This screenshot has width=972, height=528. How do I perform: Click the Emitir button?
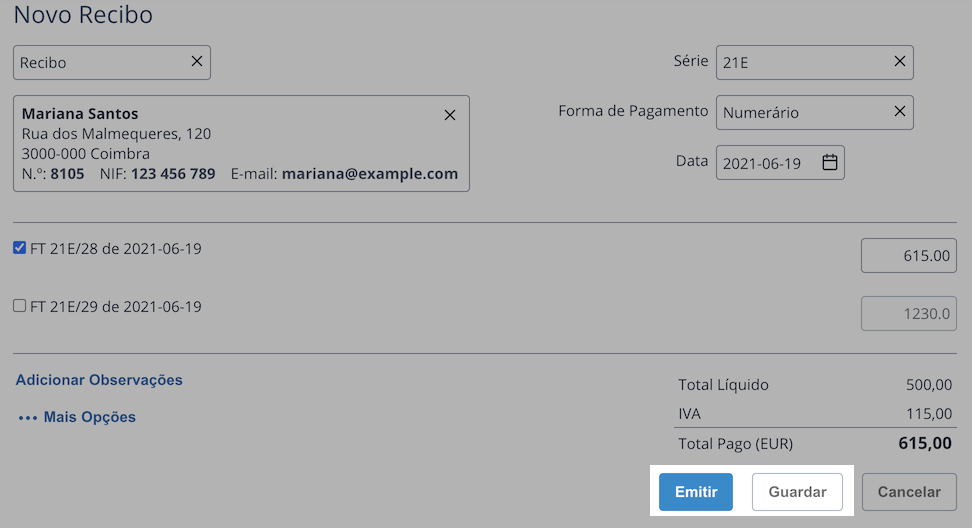click(696, 492)
